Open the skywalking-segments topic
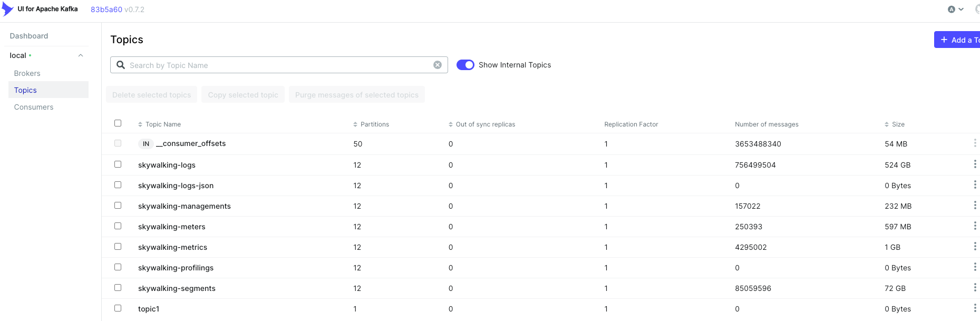This screenshot has width=980, height=321. (177, 288)
